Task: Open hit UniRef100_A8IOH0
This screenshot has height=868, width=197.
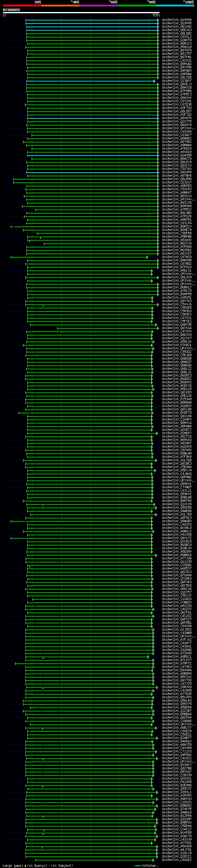Action: 177,26
